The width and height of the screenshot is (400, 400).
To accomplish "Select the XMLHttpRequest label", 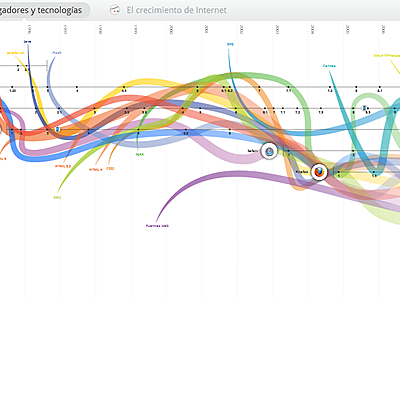I will coord(387,56).
